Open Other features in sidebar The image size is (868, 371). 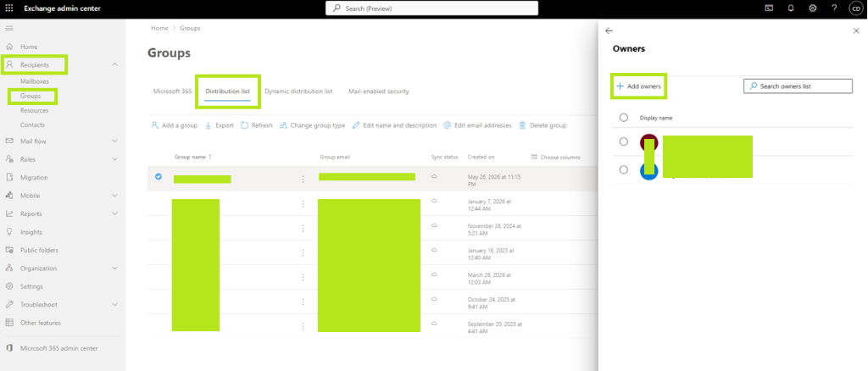pyautogui.click(x=41, y=323)
